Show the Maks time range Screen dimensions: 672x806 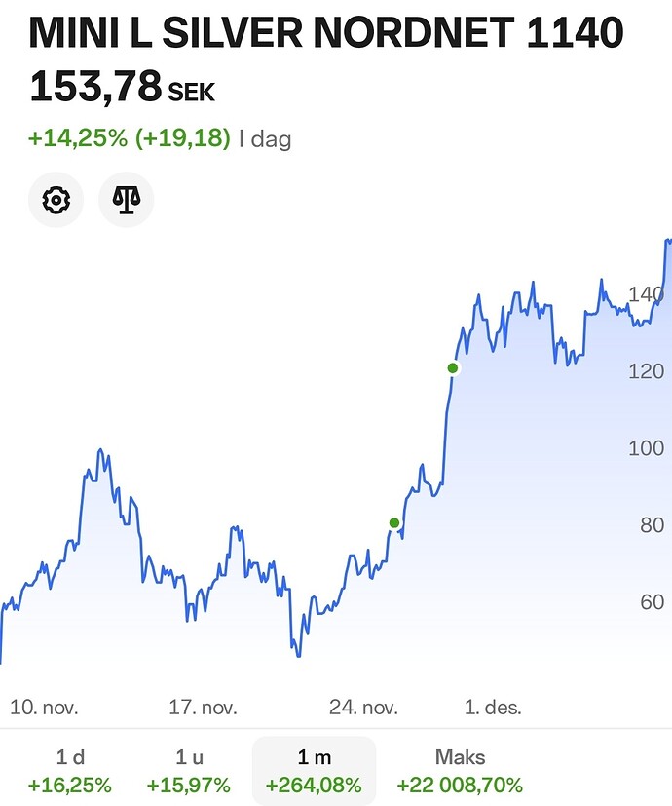tap(460, 770)
